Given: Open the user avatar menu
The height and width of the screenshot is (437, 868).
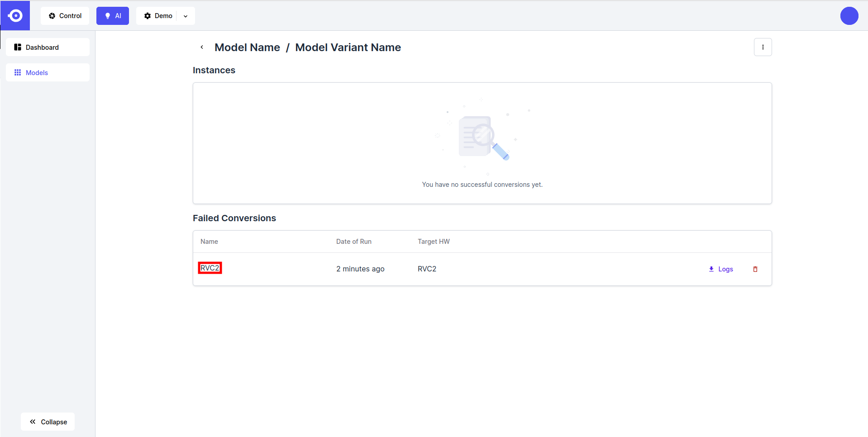Looking at the screenshot, I should click(x=849, y=16).
